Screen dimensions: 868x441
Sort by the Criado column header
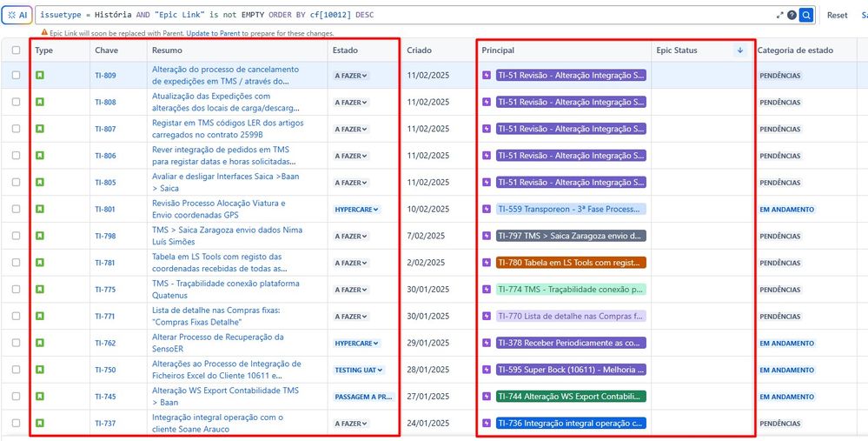pyautogui.click(x=419, y=50)
